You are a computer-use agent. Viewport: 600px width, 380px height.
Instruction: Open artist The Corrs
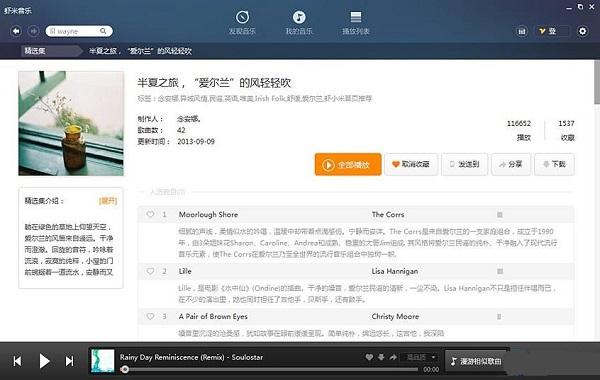point(388,215)
